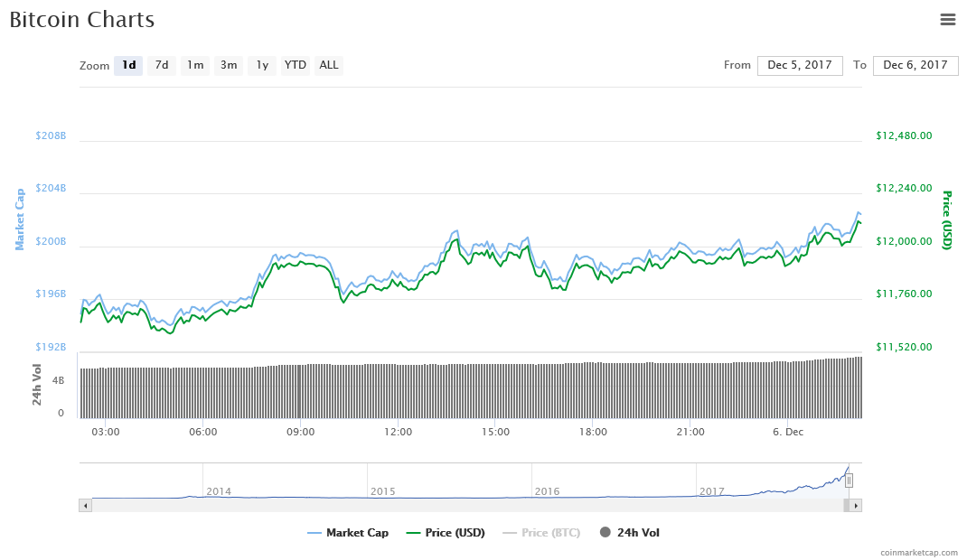This screenshot has height=560, width=967.
Task: Click the $208B market cap axis label
Action: coord(51,135)
